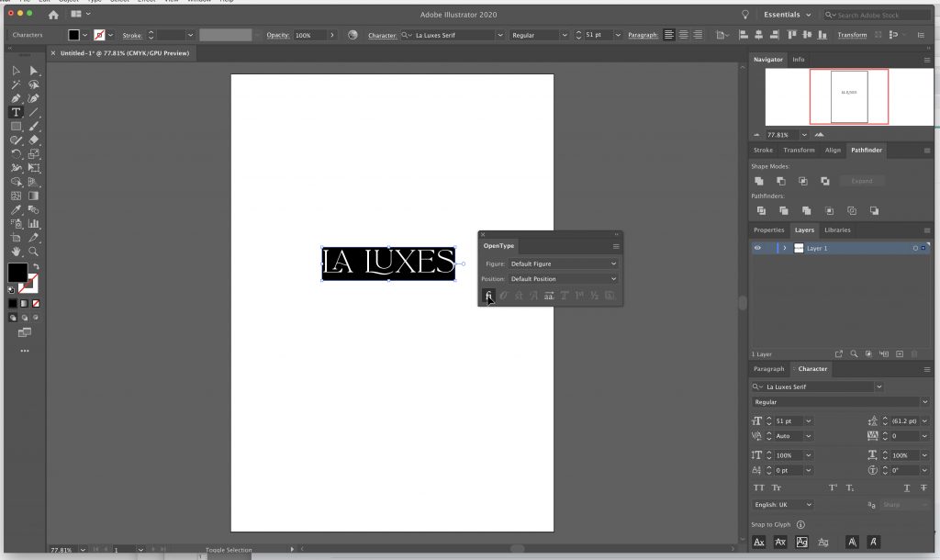940x560 pixels.
Task: Click the All Caps TT button
Action: (x=759, y=487)
